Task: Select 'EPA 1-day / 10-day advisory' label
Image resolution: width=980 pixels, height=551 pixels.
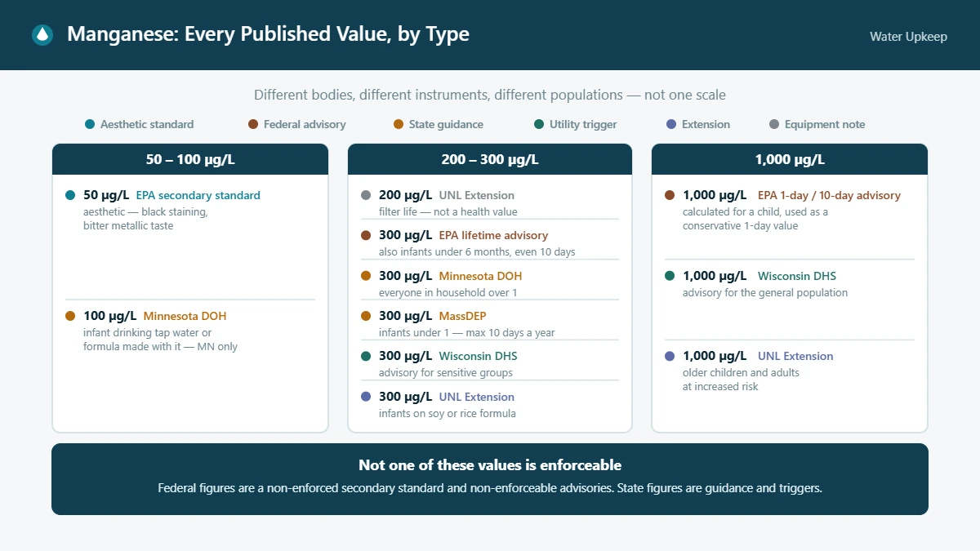Action: point(830,196)
